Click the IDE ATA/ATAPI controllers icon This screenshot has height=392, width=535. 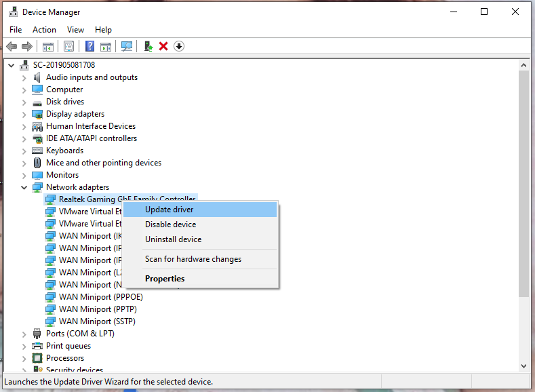point(37,138)
